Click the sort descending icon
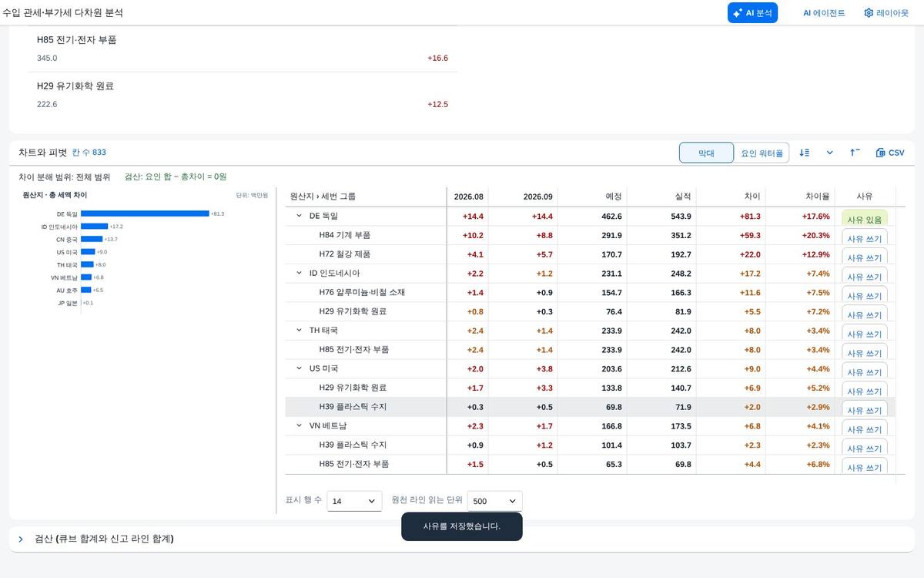Image resolution: width=924 pixels, height=578 pixels. (805, 153)
